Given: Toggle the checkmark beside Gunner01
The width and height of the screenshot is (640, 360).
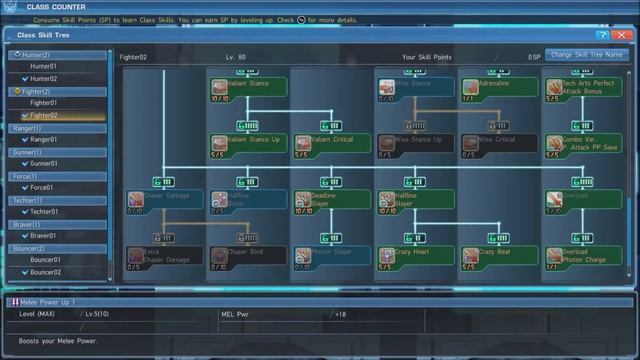Looking at the screenshot, I should (25, 163).
